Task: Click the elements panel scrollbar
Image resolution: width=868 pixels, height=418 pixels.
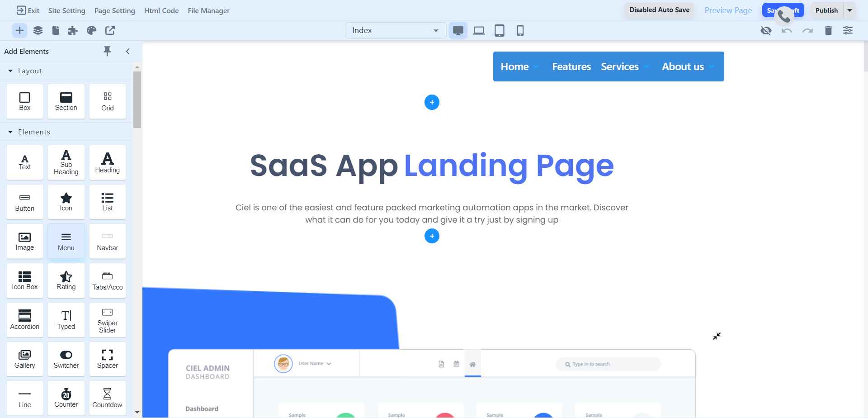Action: pyautogui.click(x=137, y=100)
